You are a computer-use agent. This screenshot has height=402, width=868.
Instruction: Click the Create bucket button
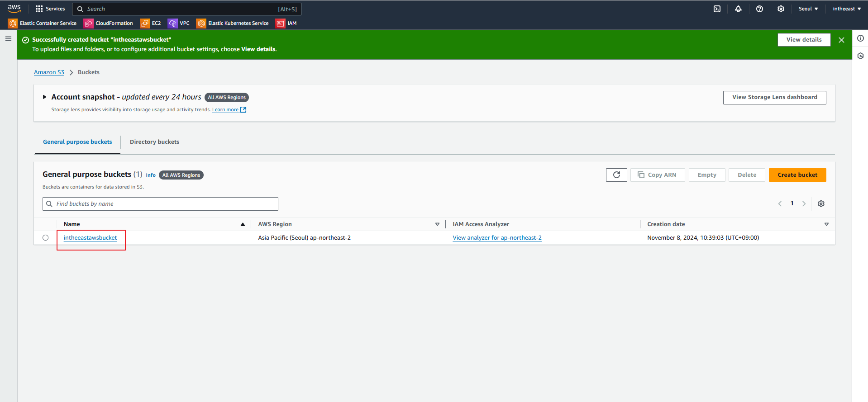[797, 175]
